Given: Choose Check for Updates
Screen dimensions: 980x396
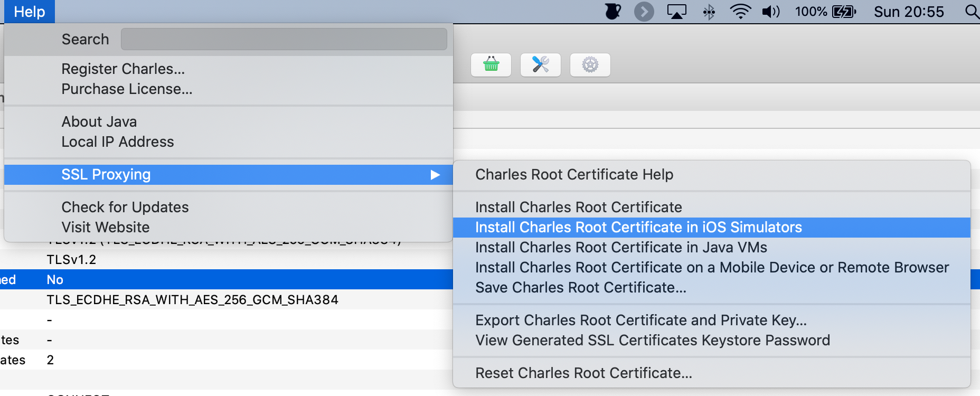Looking at the screenshot, I should click(229, 208).
